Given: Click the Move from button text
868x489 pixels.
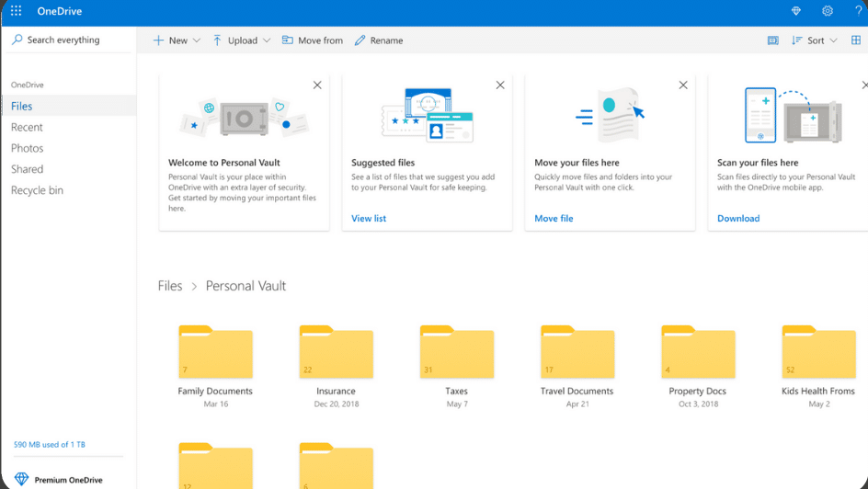Looking at the screenshot, I should 320,40.
